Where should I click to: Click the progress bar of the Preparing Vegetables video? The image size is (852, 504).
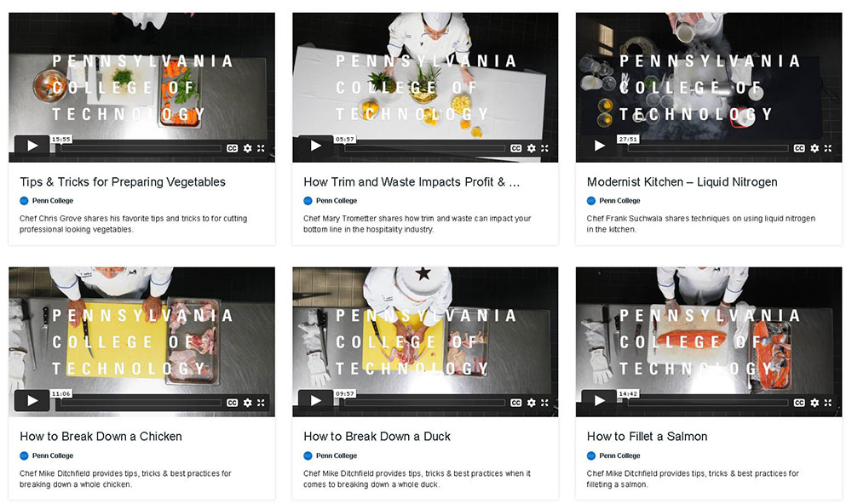141,148
